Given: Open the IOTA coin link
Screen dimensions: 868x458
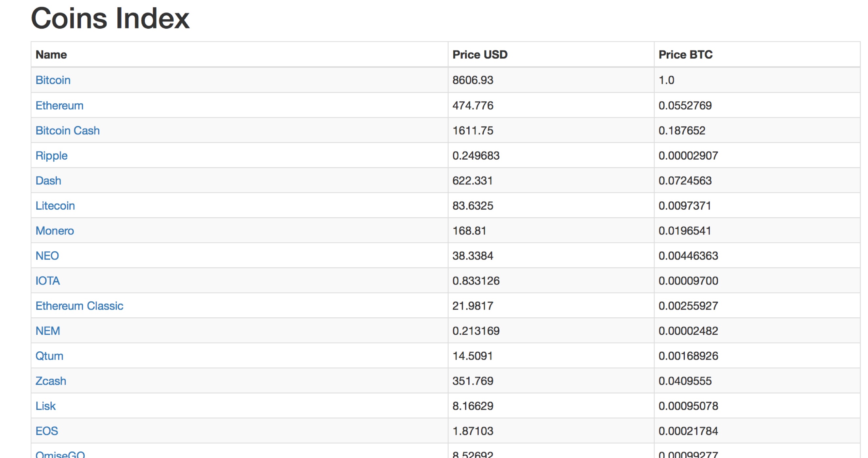Looking at the screenshot, I should click(47, 281).
